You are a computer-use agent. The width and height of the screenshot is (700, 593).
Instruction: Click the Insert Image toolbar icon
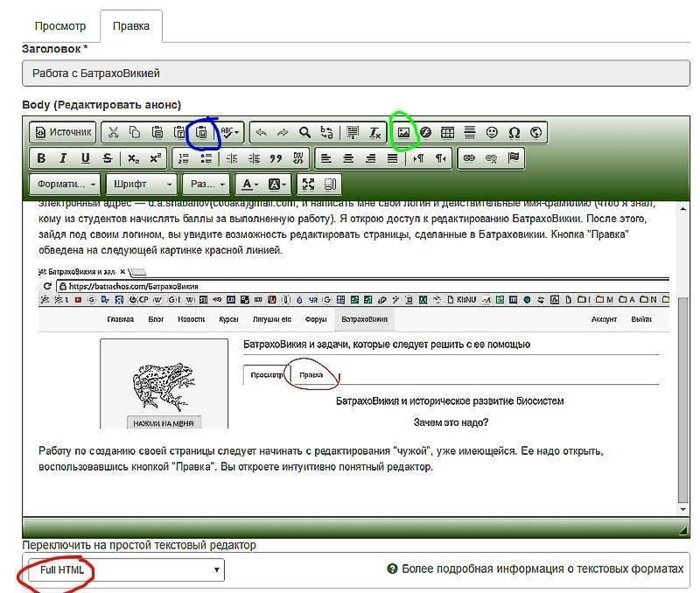(403, 133)
